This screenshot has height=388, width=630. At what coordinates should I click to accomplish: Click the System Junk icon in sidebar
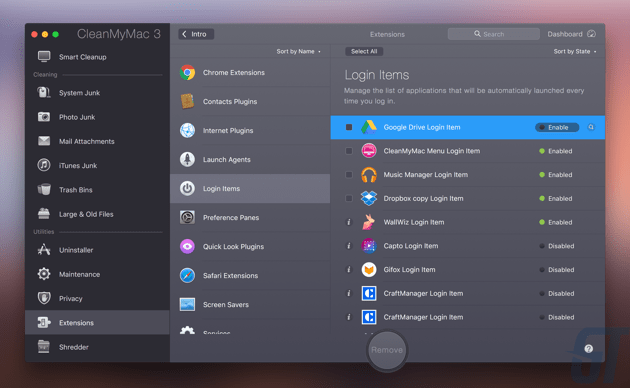[x=44, y=93]
